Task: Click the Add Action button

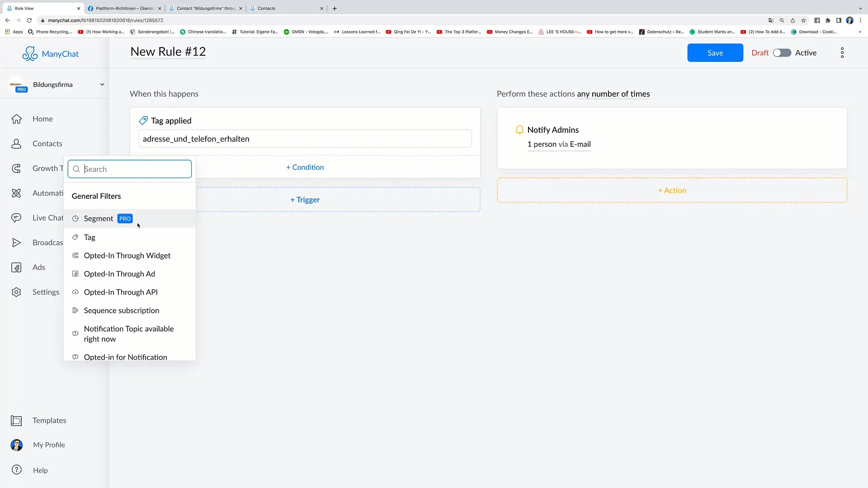Action: pos(672,190)
